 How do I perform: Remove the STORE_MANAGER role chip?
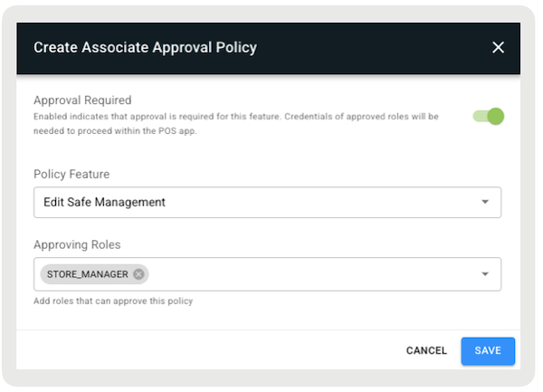pyautogui.click(x=138, y=274)
